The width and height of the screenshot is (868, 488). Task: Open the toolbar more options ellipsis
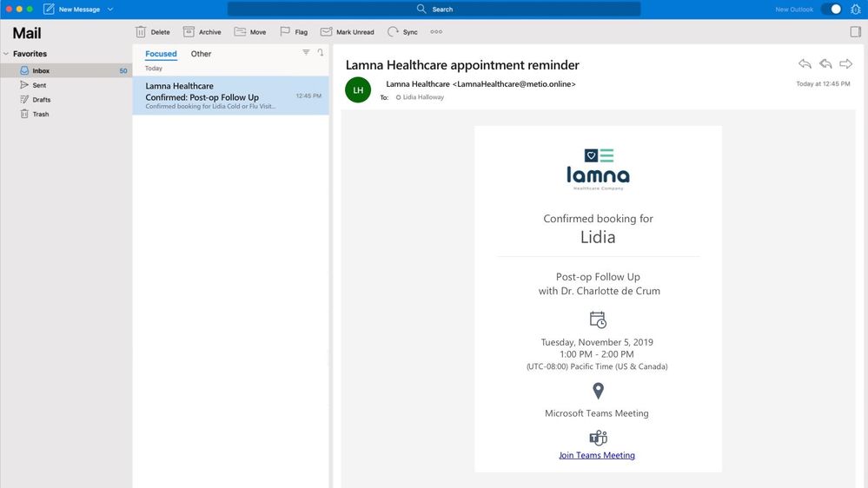pyautogui.click(x=436, y=31)
